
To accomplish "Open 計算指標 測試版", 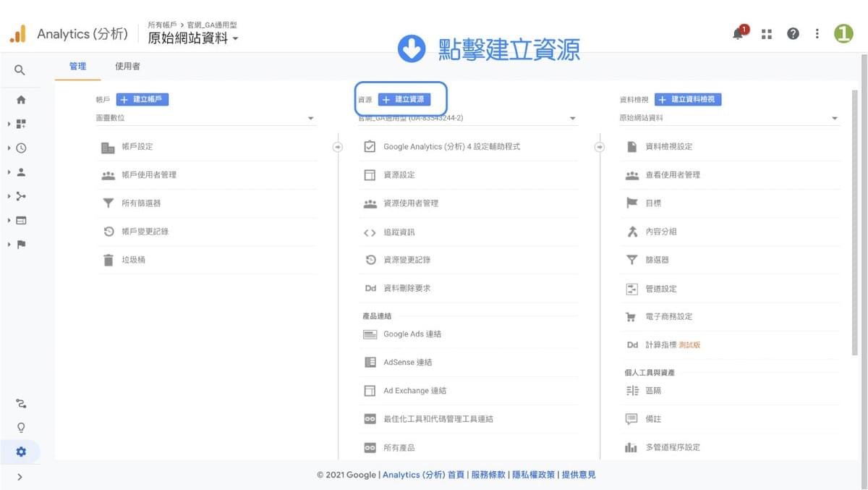I will (x=731, y=345).
